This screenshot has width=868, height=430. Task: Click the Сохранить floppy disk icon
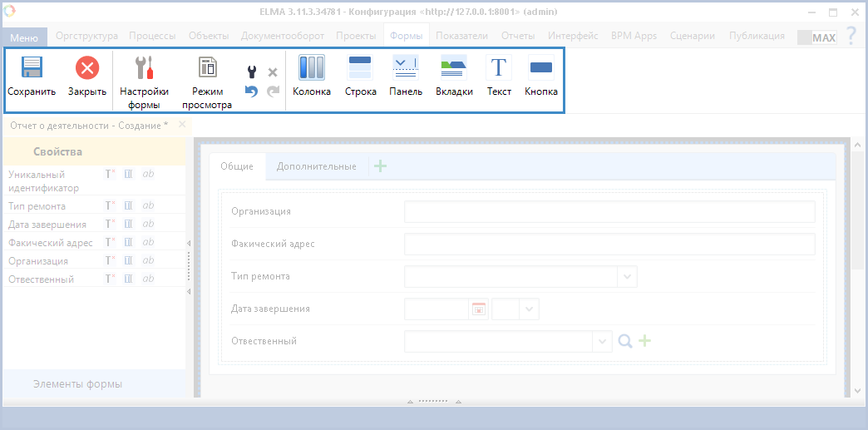tap(32, 68)
